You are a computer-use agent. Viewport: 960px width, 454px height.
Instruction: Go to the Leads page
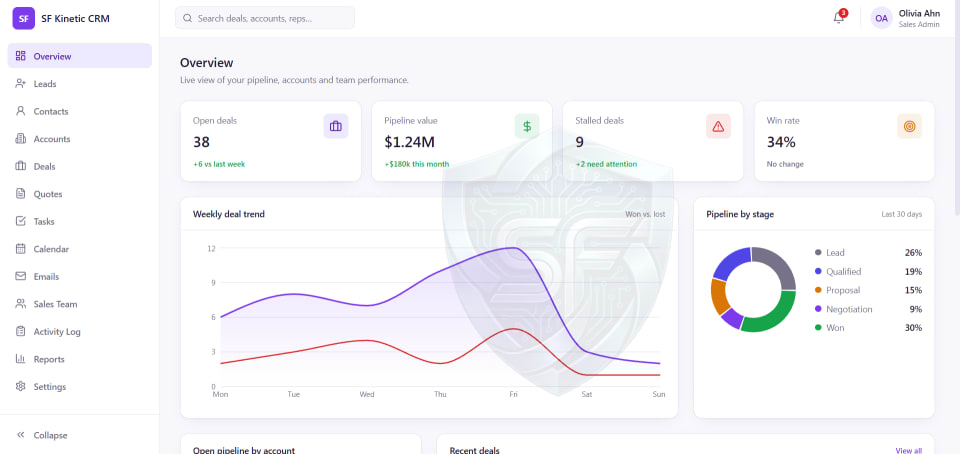pos(80,84)
